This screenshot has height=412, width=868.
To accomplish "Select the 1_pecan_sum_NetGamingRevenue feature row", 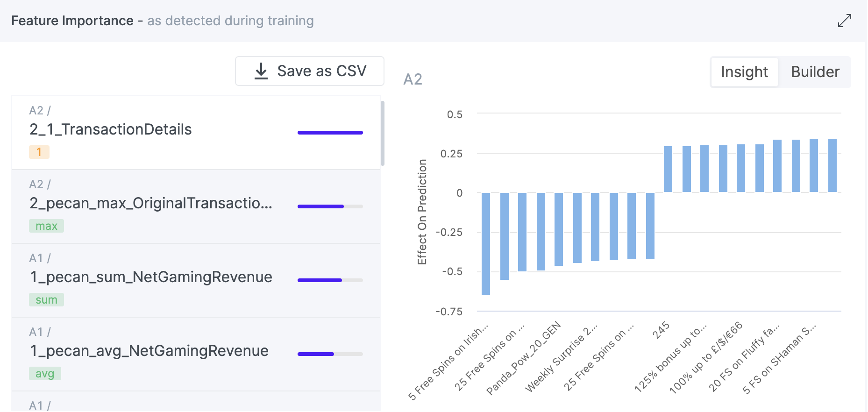I will pos(196,280).
